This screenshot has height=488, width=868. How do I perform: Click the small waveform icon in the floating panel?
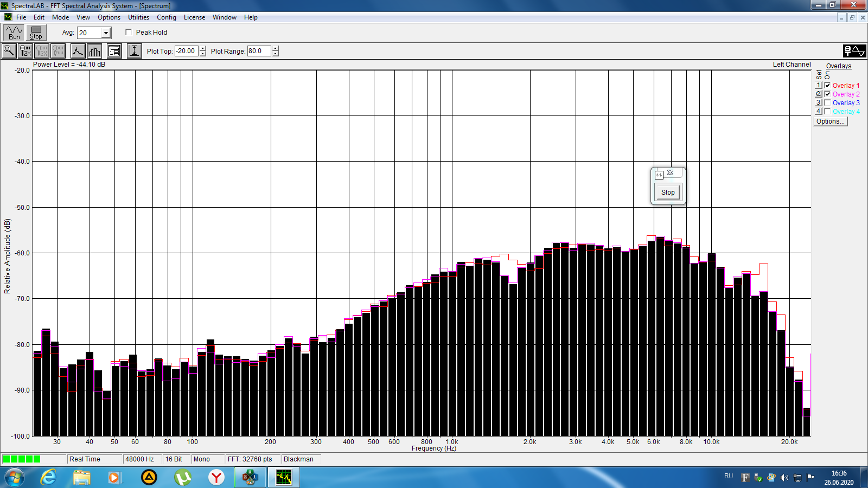pyautogui.click(x=659, y=175)
